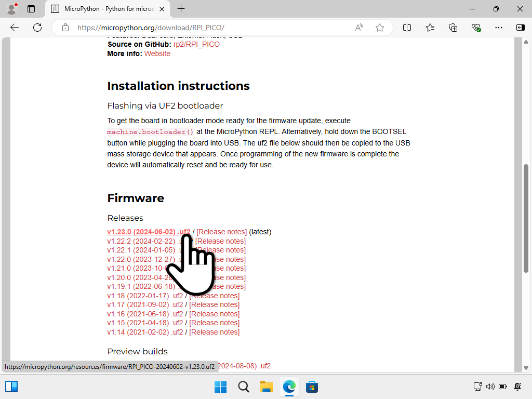
Task: Open the More info Website link
Action: pos(157,54)
